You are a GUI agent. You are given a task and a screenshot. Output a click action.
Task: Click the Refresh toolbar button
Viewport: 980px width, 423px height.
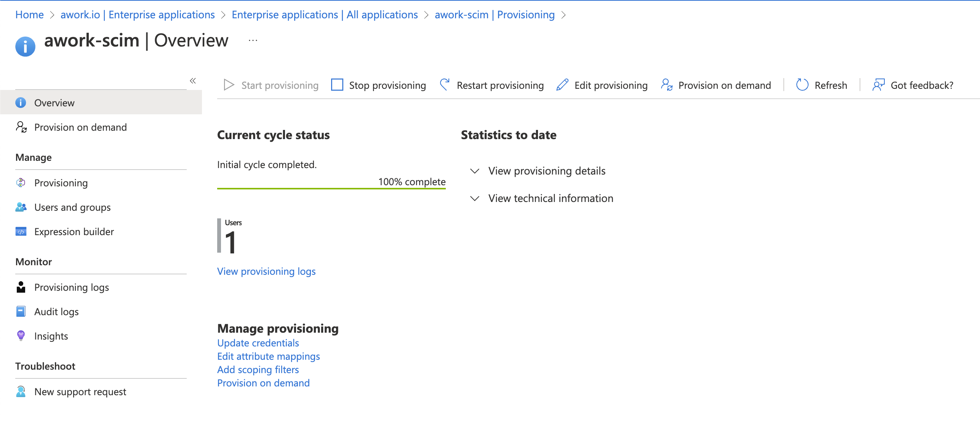pos(821,85)
